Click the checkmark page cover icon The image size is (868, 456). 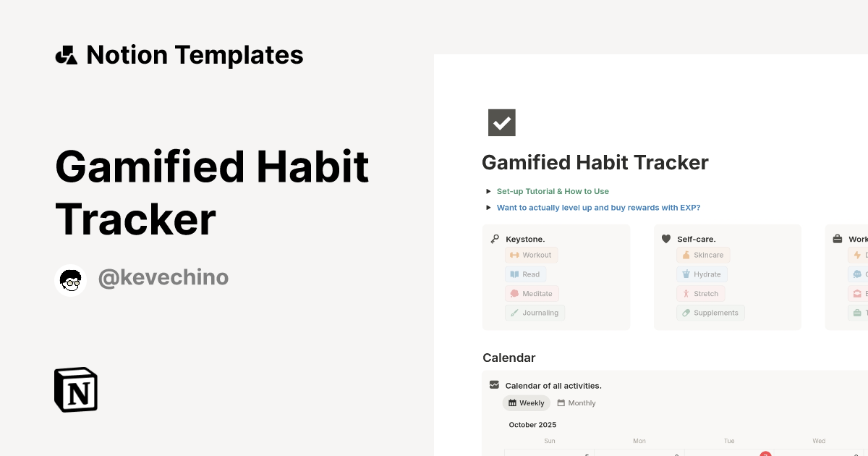click(502, 122)
